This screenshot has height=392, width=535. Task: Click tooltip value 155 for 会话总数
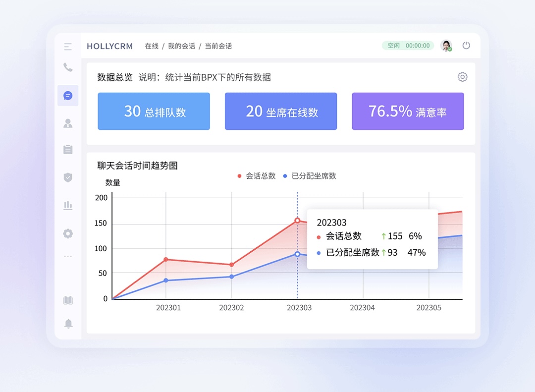tap(395, 236)
